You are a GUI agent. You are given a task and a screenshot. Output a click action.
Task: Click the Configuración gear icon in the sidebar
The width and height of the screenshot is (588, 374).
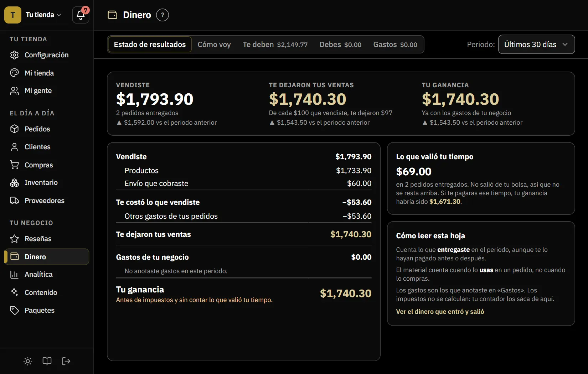click(x=14, y=55)
